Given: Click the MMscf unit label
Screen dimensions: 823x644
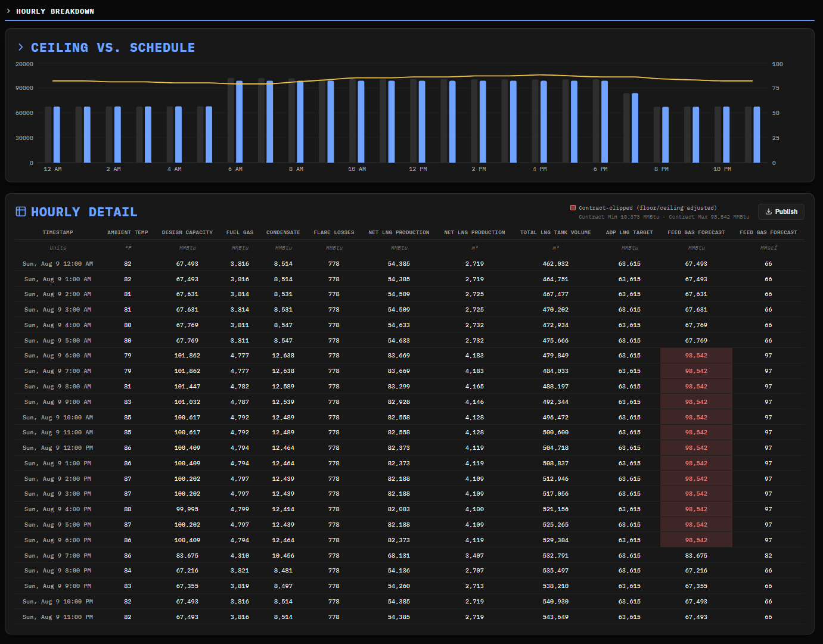Looking at the screenshot, I should (x=768, y=248).
